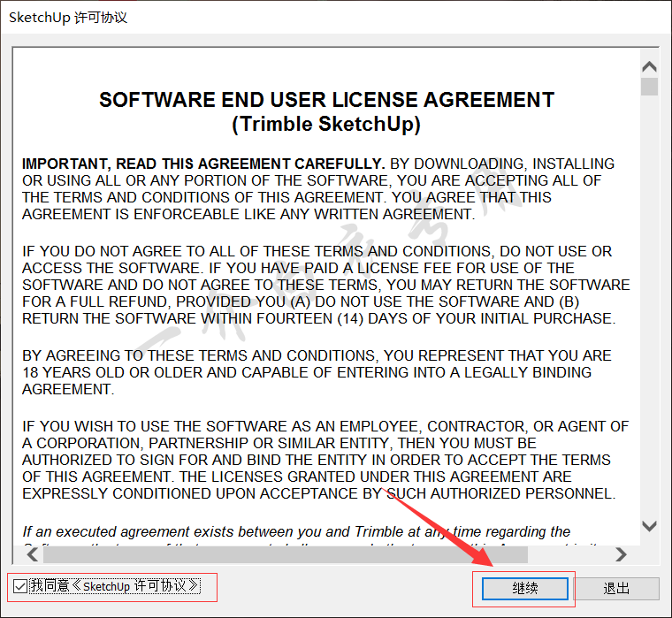Click the vertical scrollbar down arrow
672x618 pixels.
click(650, 526)
